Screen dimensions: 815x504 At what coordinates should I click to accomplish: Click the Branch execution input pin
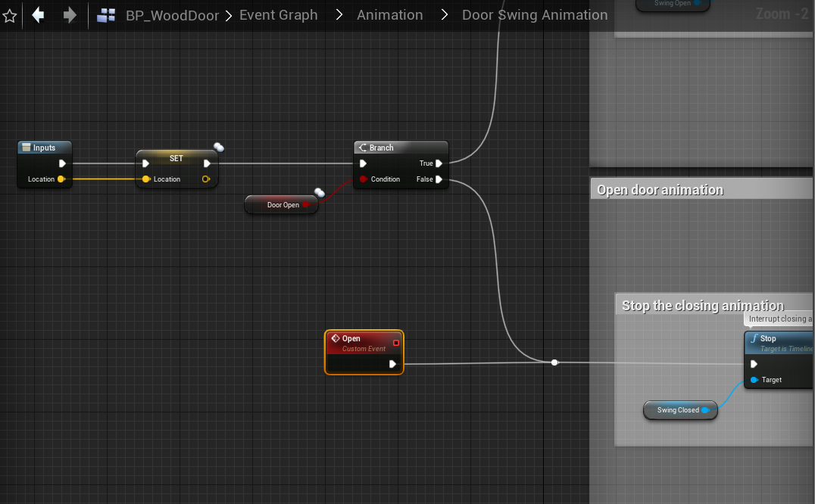point(364,163)
